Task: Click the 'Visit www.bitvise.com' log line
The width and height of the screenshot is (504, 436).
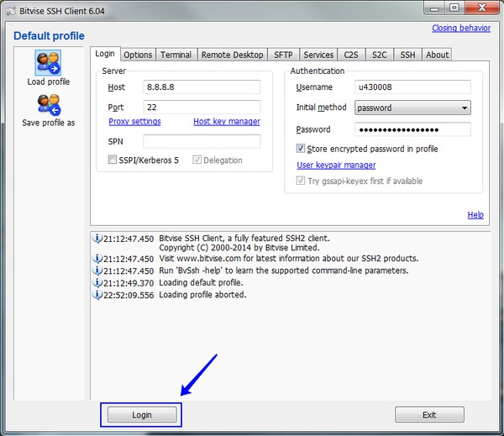Action: pyautogui.click(x=289, y=259)
